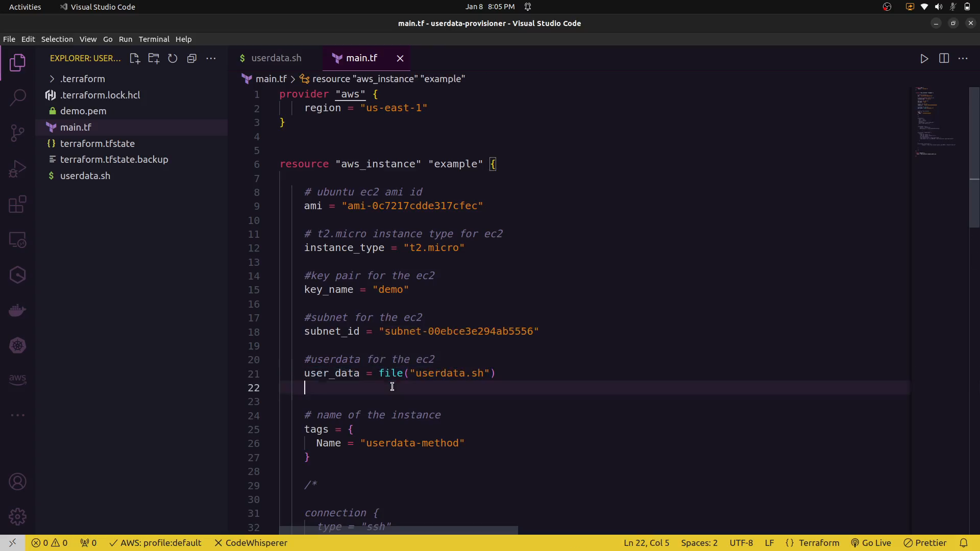Viewport: 980px width, 551px height.
Task: Toggle CodeWhisperer in status bar
Action: point(251,543)
